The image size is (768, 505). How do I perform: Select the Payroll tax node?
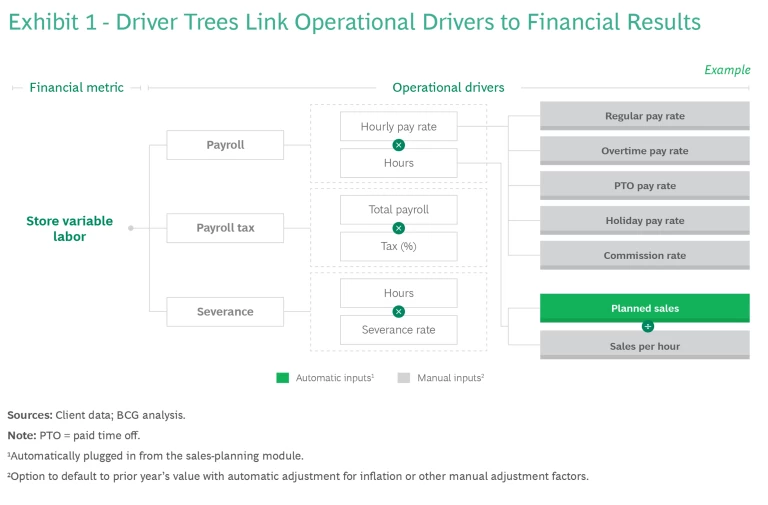[x=225, y=228]
